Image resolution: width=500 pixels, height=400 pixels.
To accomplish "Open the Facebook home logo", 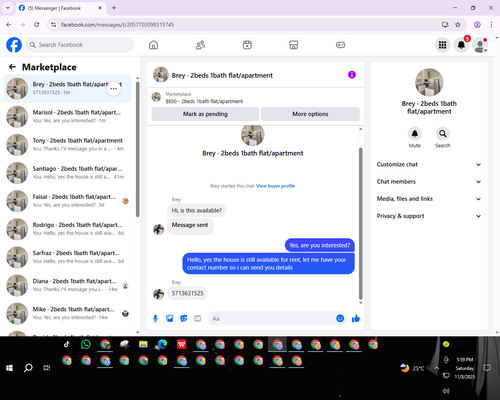I will coord(14,45).
